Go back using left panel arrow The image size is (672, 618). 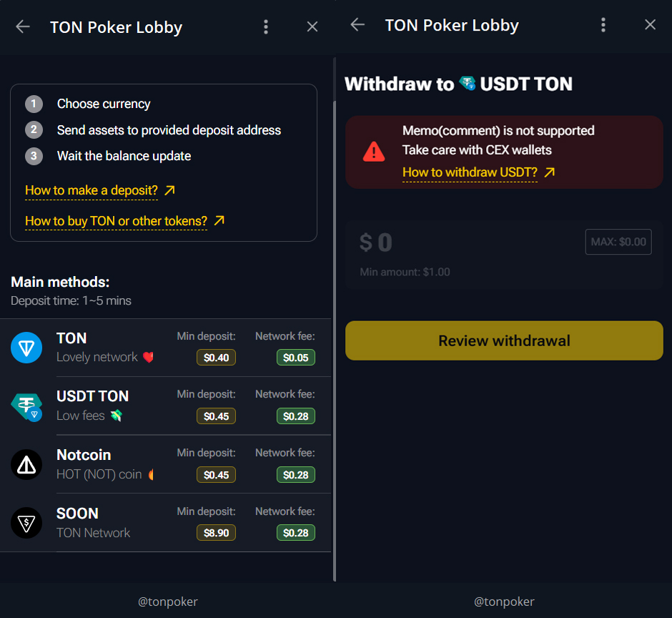tap(23, 27)
